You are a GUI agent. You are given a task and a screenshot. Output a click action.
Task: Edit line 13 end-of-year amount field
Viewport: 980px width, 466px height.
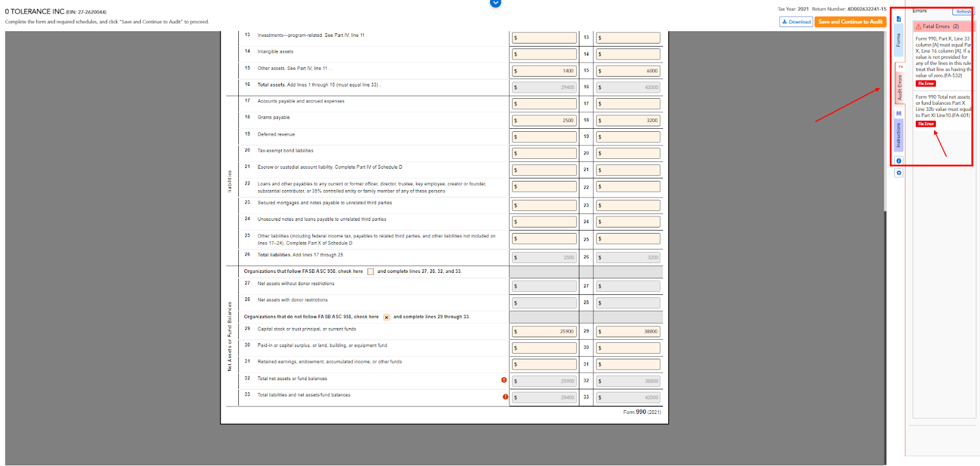pyautogui.click(x=628, y=38)
